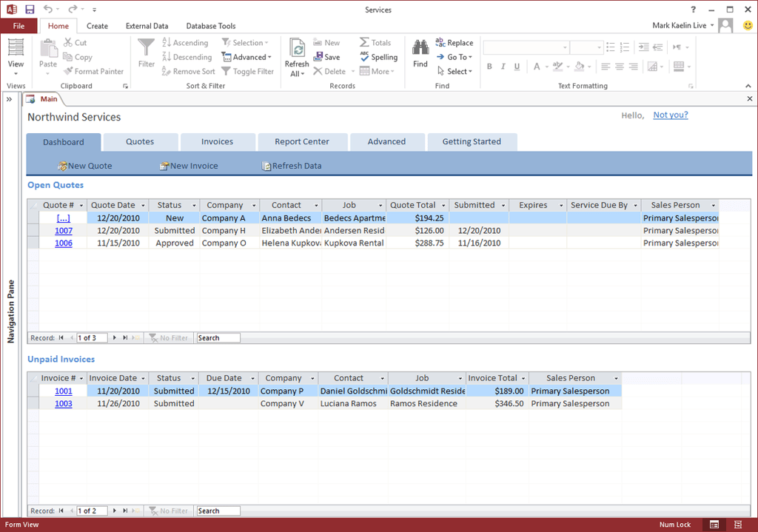
Task: Select the Format Painter brush
Action: point(93,71)
